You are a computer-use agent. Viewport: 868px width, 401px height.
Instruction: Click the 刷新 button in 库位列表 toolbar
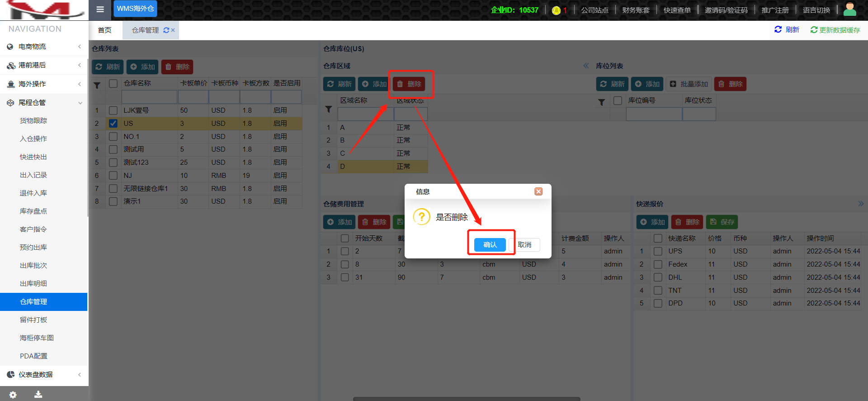pos(612,84)
